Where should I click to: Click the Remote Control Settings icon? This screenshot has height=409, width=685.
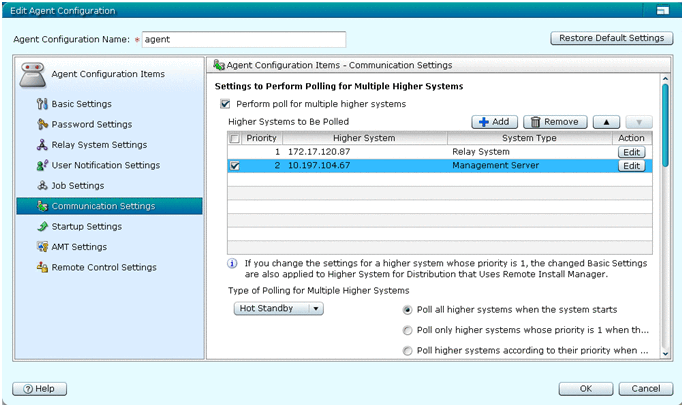click(x=42, y=268)
